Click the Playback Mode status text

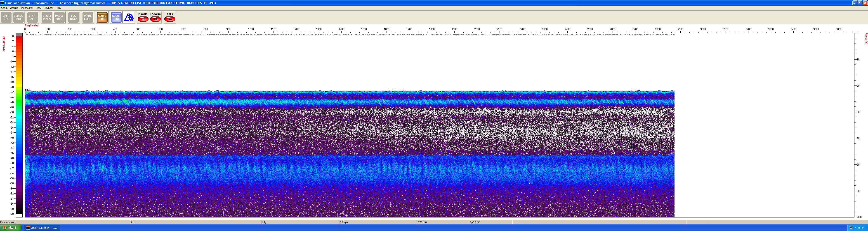[x=8, y=222]
